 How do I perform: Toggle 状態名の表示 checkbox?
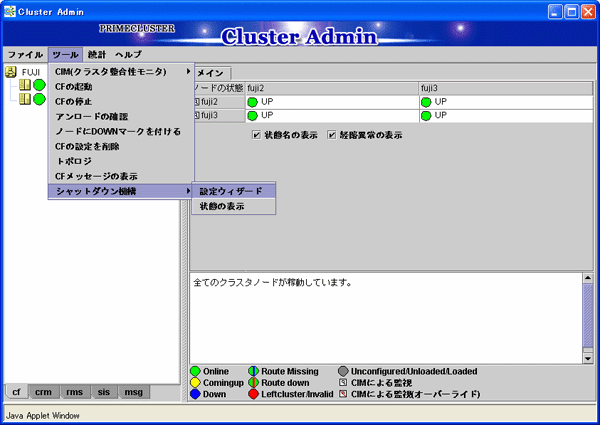tap(256, 135)
